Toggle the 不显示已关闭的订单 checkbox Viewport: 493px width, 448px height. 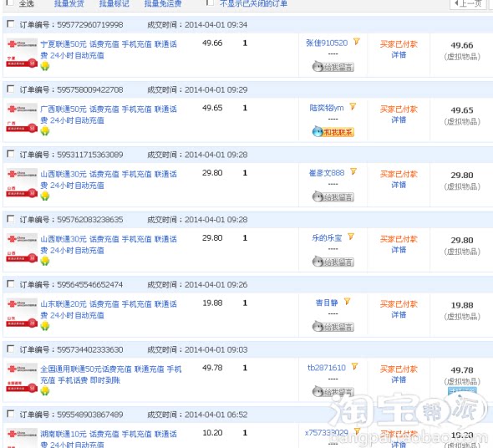[210, 3]
